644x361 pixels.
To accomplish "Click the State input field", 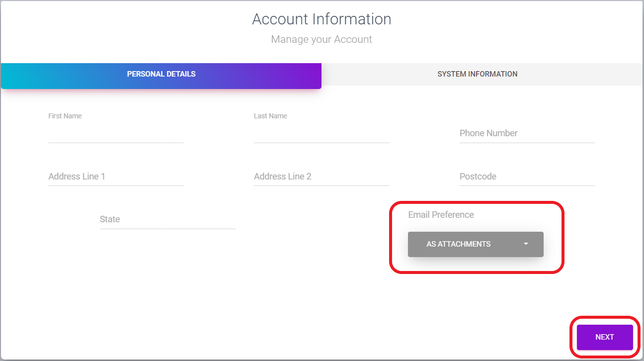I will pos(167,219).
